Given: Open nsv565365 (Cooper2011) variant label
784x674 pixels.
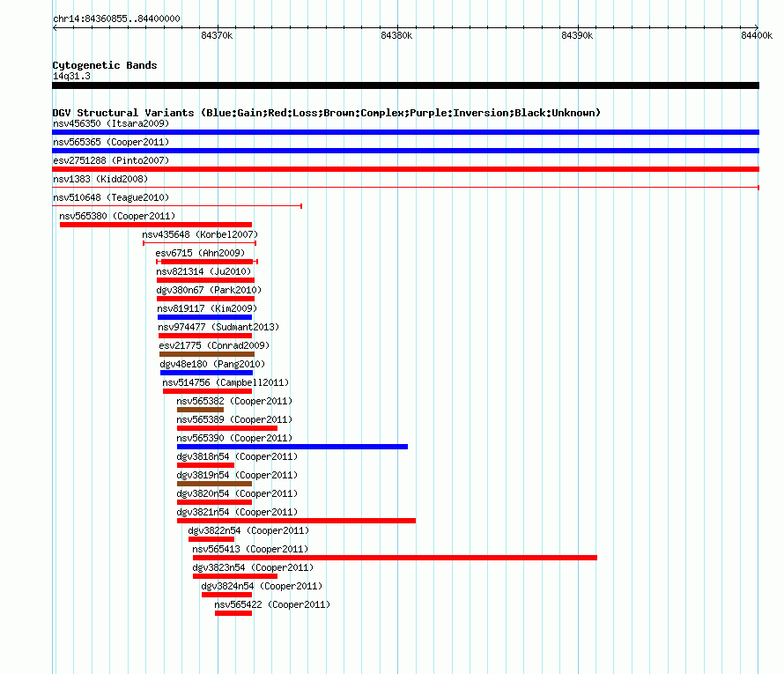Looking at the screenshot, I should click(111, 142).
